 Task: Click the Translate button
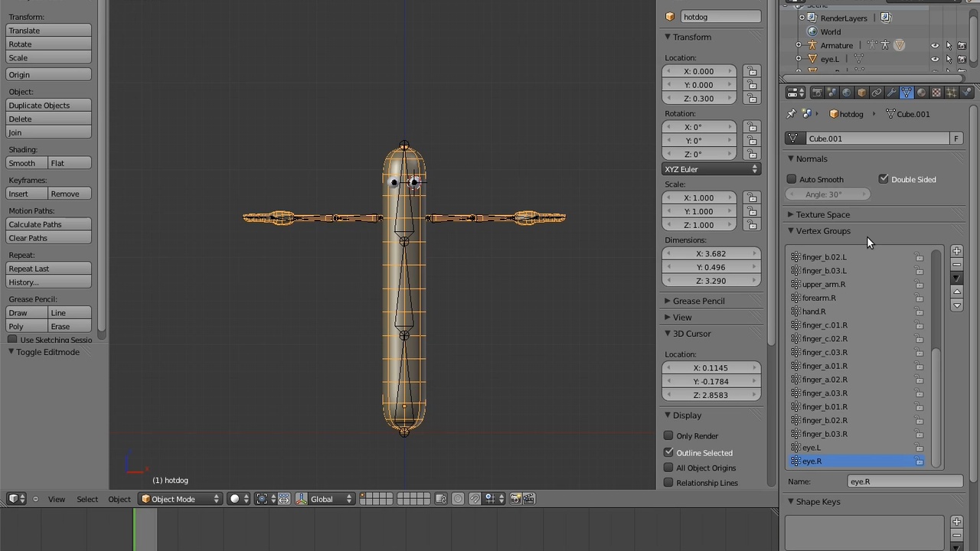click(48, 31)
